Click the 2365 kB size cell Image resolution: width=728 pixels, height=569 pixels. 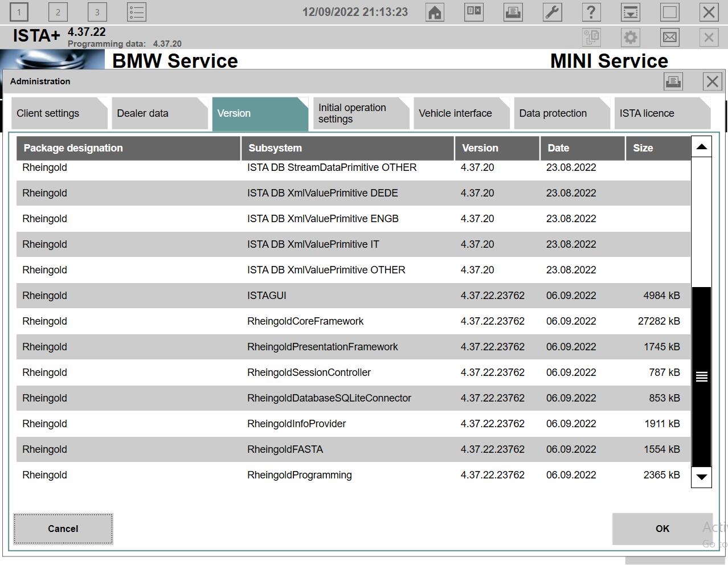click(x=661, y=475)
